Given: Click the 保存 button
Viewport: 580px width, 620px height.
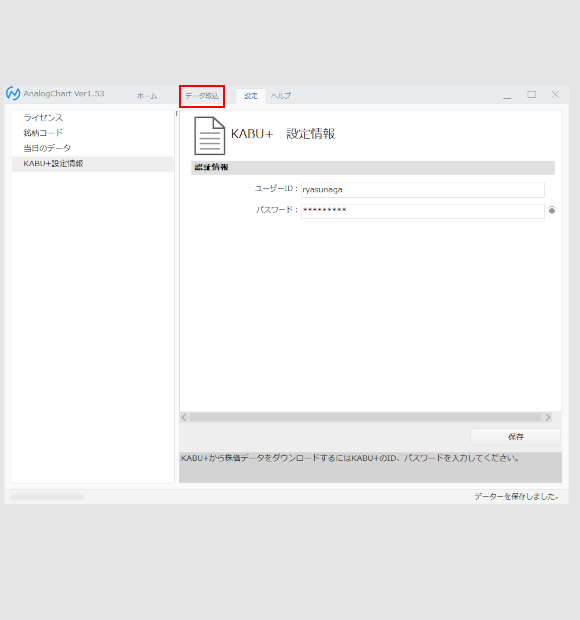Looking at the screenshot, I should pyautogui.click(x=516, y=437).
